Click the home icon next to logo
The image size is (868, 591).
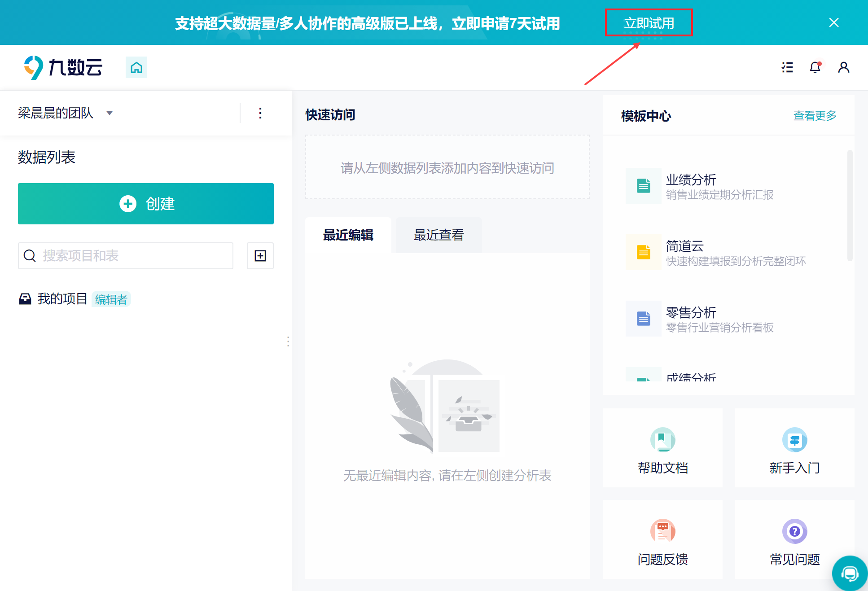(136, 67)
